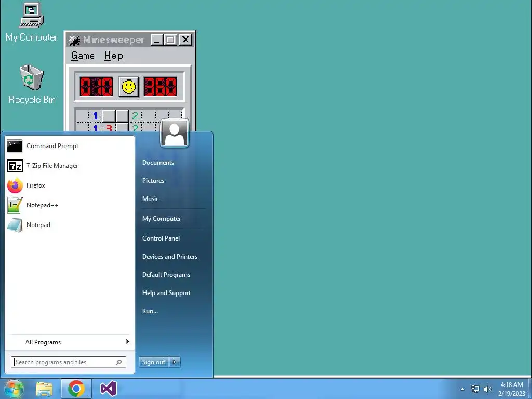
Task: Click the network tray icon
Action: pos(475,389)
